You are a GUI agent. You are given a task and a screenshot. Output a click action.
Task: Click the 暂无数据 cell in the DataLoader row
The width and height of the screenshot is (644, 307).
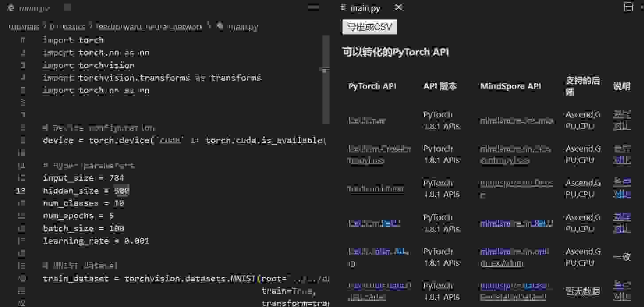point(582,291)
